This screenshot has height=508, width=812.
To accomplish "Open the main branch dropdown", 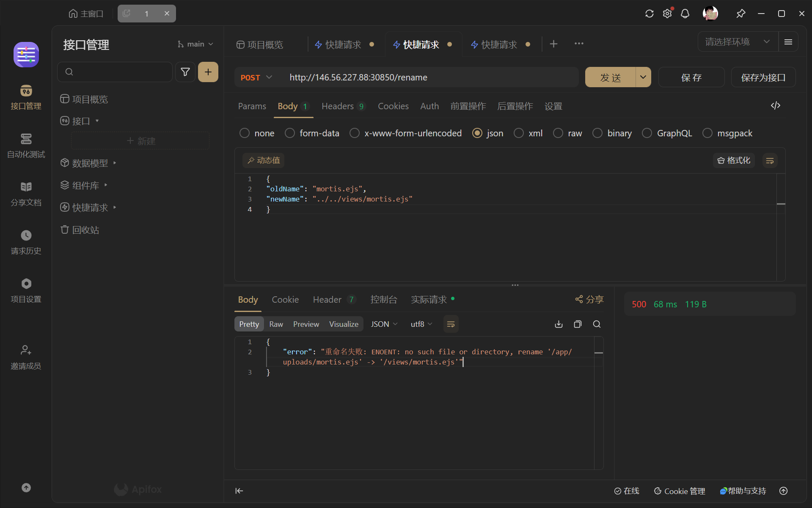I will pyautogui.click(x=195, y=44).
